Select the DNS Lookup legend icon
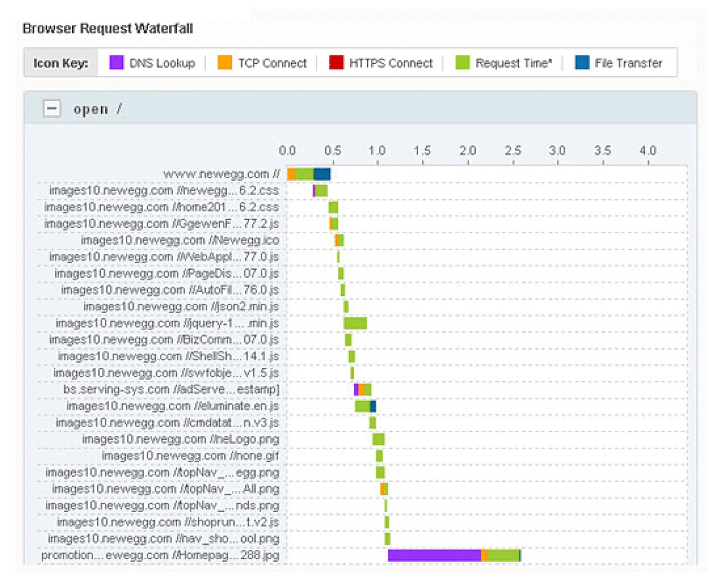Screen dimensions: 721x588 [x=117, y=63]
